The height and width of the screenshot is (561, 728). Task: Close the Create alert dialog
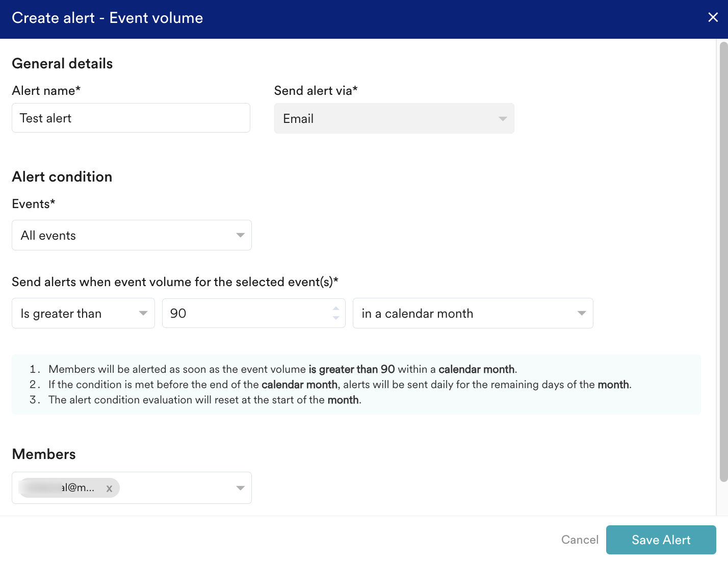(713, 17)
